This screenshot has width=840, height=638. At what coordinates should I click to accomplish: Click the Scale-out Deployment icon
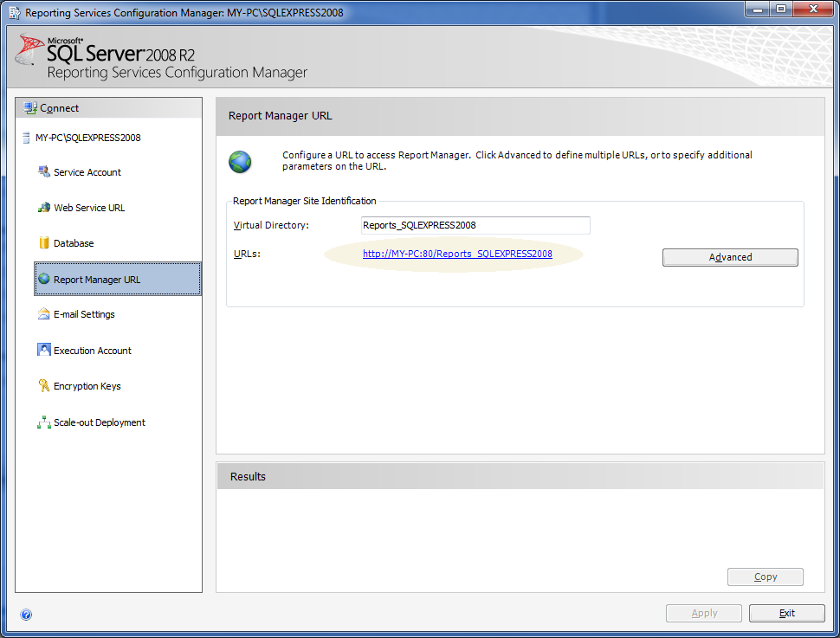pyautogui.click(x=44, y=422)
